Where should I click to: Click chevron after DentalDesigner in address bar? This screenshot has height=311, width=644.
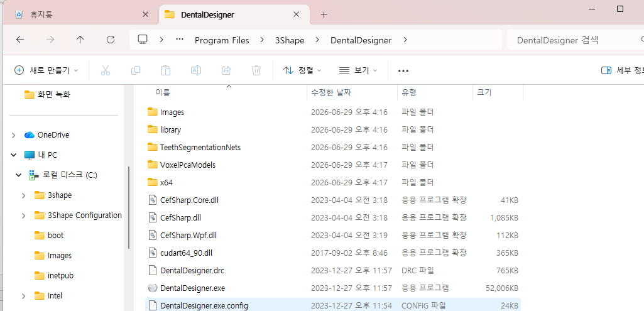click(x=405, y=40)
